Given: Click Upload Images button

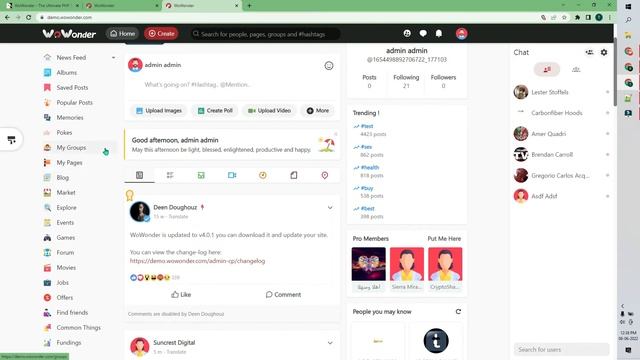Looking at the screenshot, I should click(159, 111).
